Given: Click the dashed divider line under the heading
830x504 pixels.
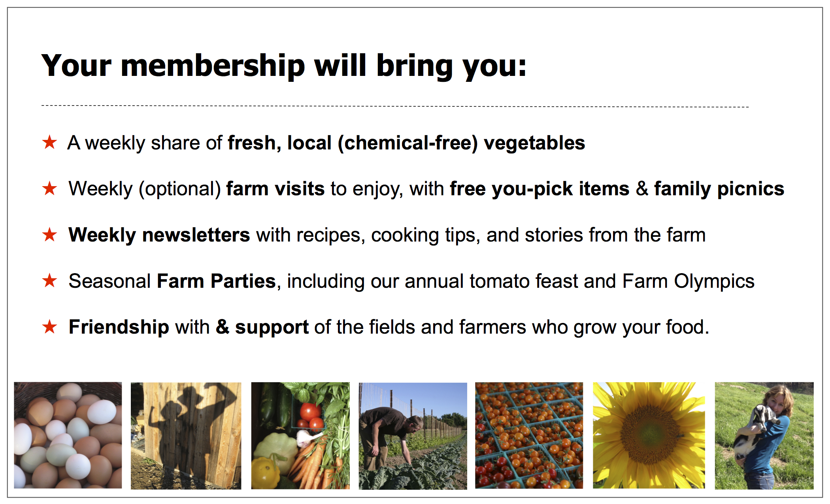Looking at the screenshot, I should [x=395, y=106].
